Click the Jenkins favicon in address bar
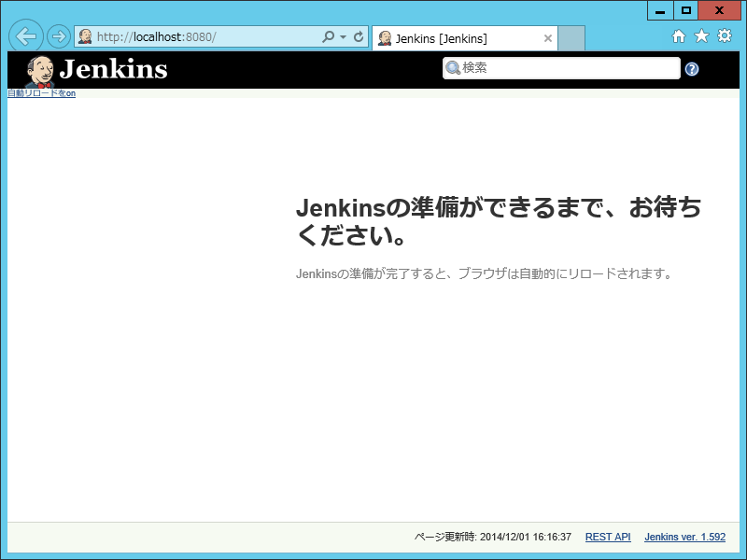This screenshot has height=560, width=747. [x=85, y=36]
